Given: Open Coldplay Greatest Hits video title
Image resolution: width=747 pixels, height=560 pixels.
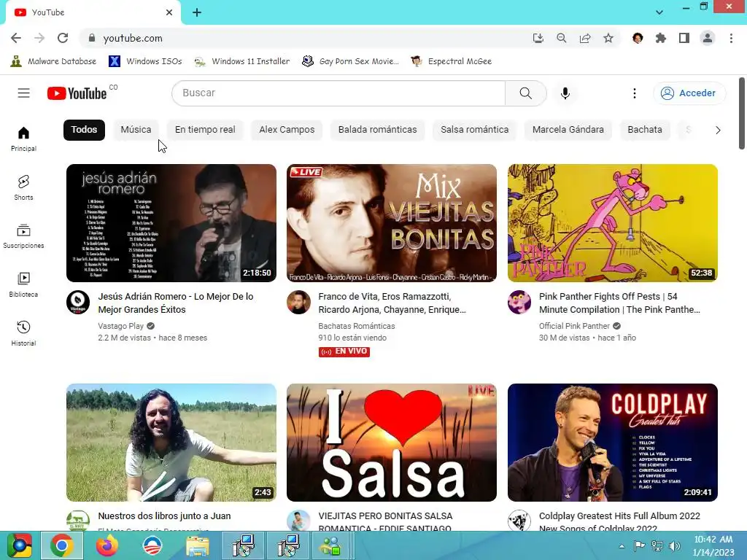Looking at the screenshot, I should point(619,522).
